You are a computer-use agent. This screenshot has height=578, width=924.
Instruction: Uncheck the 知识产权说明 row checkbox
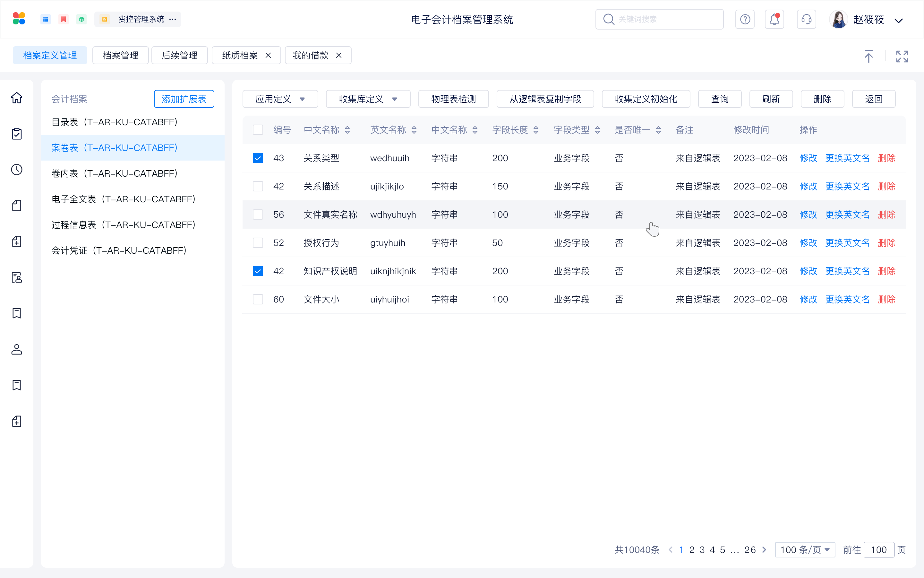coord(258,271)
